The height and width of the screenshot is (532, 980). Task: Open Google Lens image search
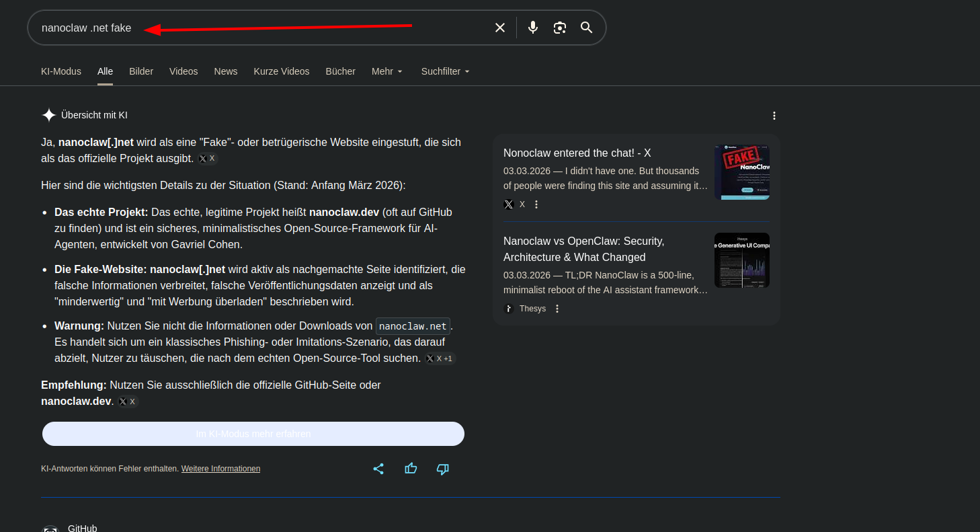(560, 28)
